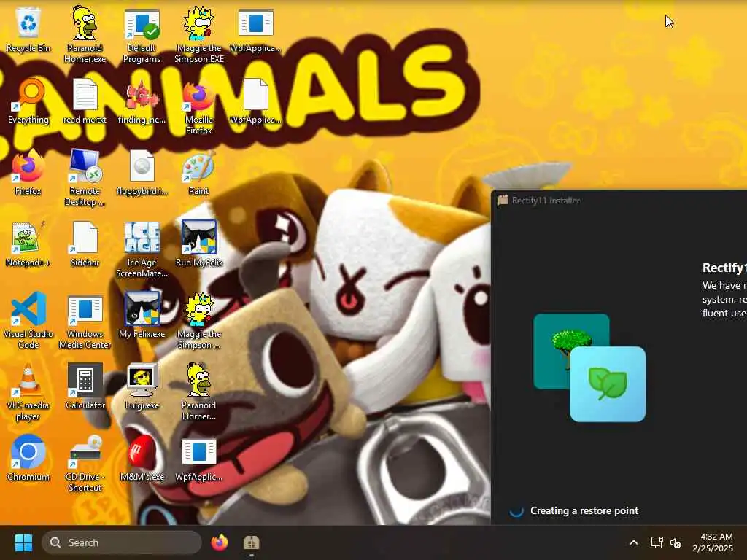Click the taskbar Search box
The height and width of the screenshot is (560, 747).
tap(122, 542)
